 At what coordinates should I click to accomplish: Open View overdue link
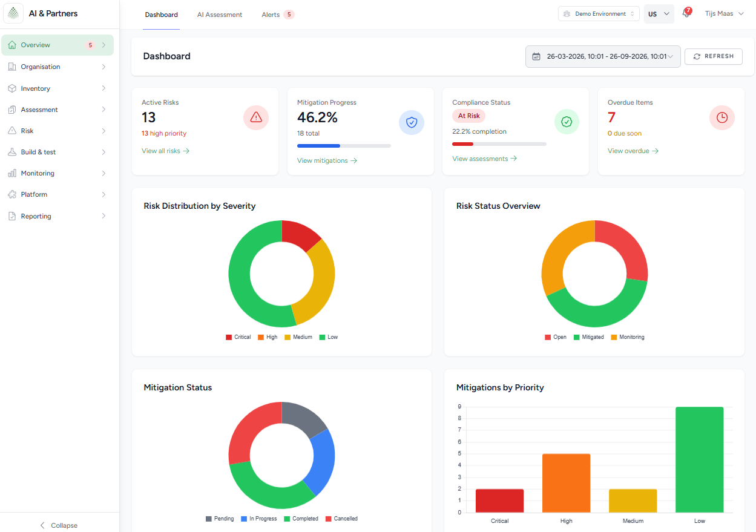point(633,151)
